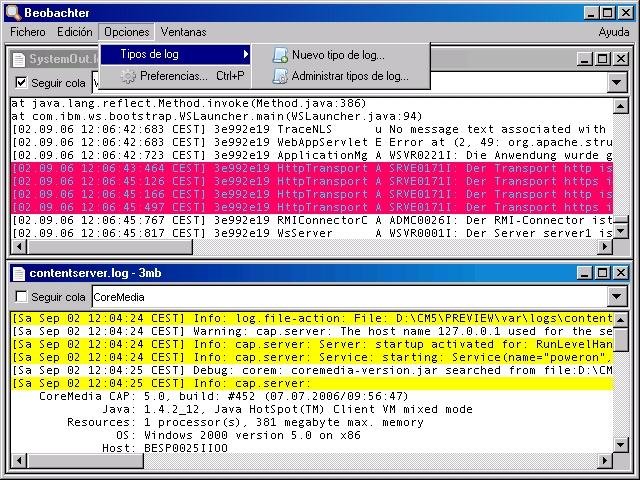Viewport: 640px width, 480px height.
Task: Minimize the SystemOut inner window
Action: click(584, 59)
